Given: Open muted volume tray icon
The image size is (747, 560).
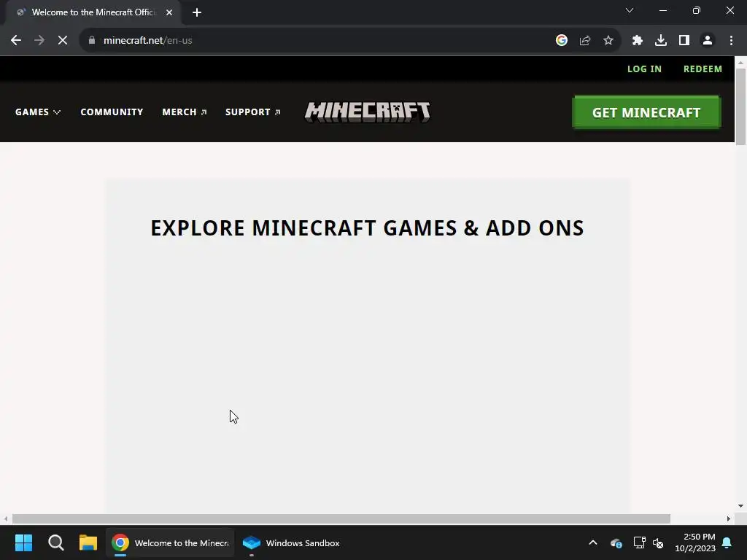Looking at the screenshot, I should pos(658,542).
